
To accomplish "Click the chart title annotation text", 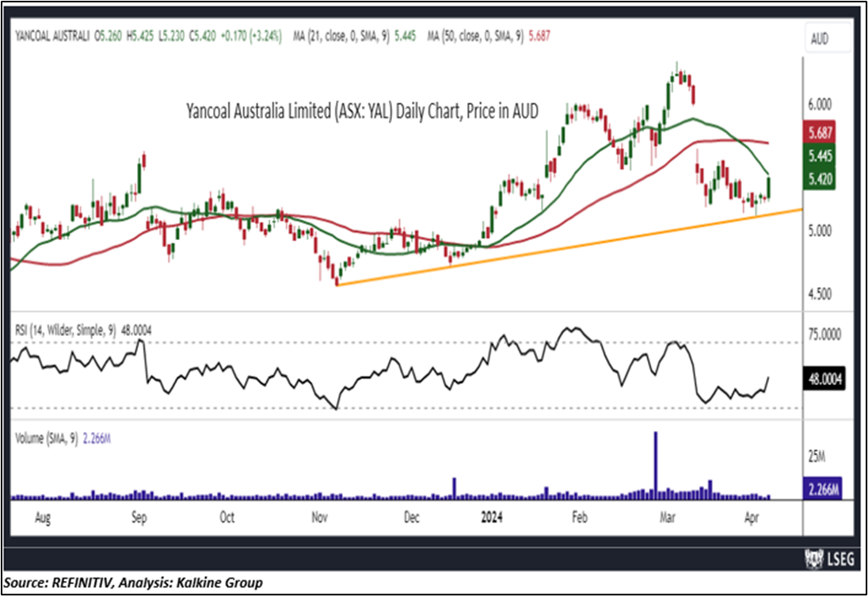I will click(362, 111).
